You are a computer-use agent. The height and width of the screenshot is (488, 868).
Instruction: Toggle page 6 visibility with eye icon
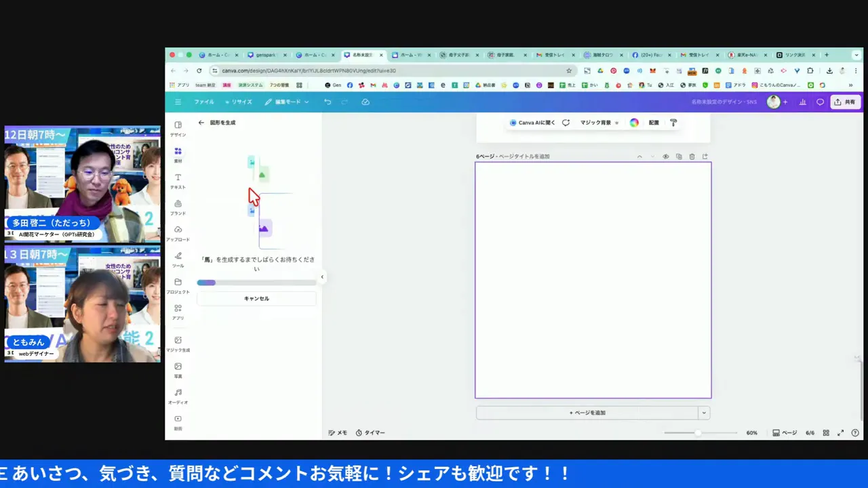(665, 156)
